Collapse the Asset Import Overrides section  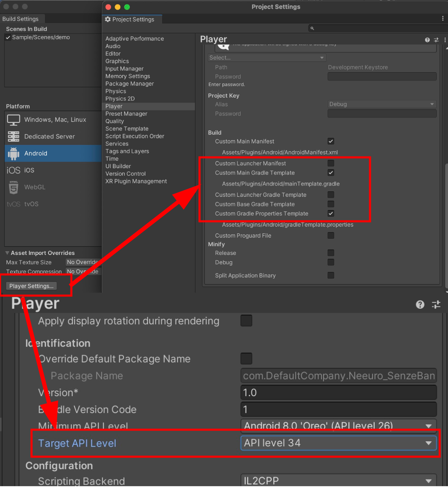pyautogui.click(x=7, y=253)
